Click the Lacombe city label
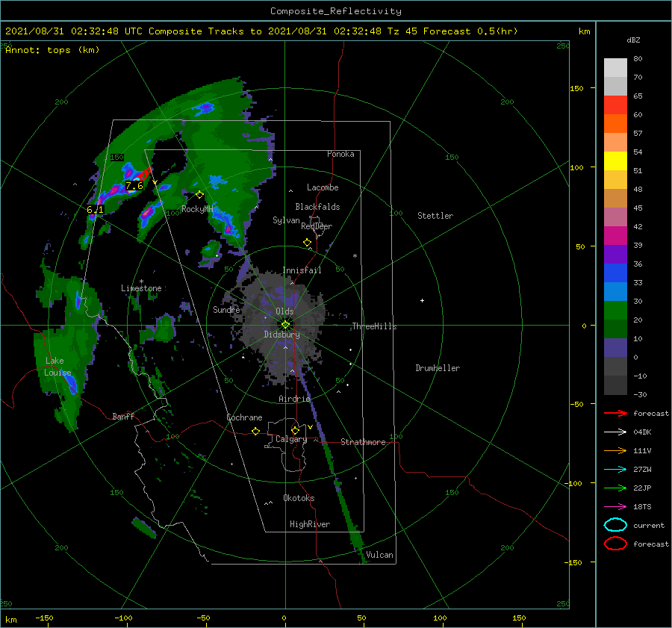 323,187
